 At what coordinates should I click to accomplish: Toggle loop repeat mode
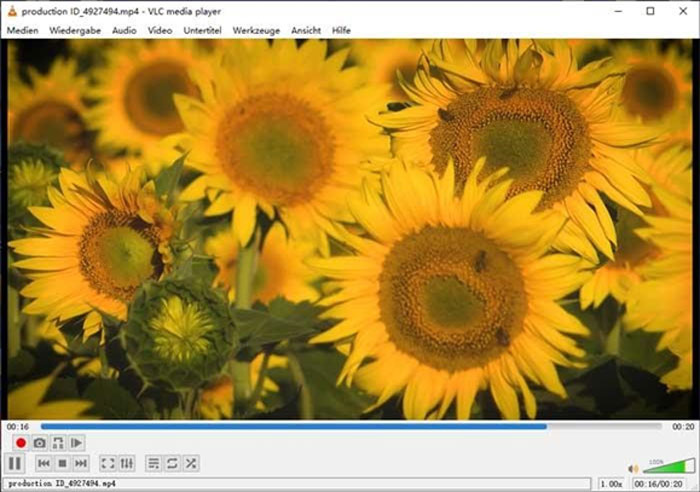click(172, 463)
